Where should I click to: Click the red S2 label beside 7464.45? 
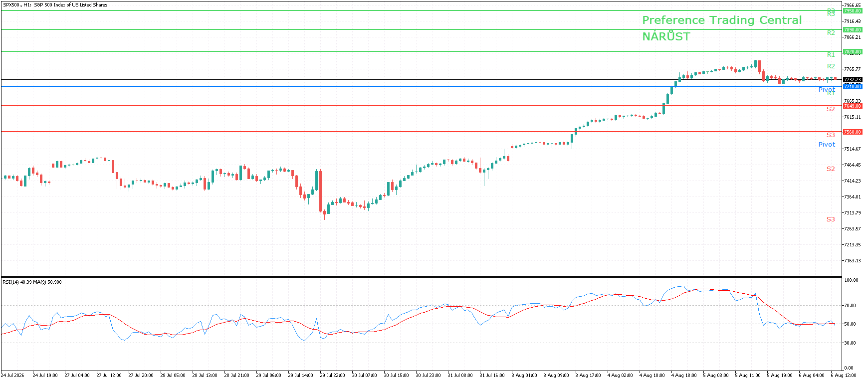831,169
